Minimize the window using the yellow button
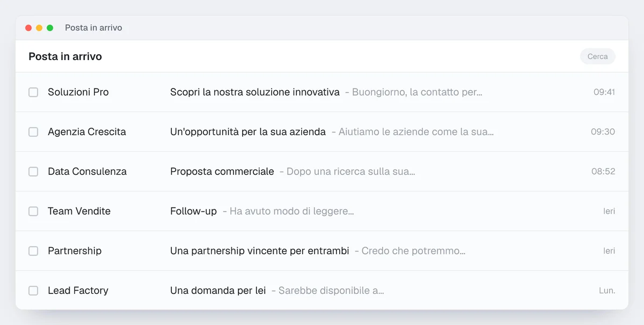The width and height of the screenshot is (644, 325). coord(39,28)
